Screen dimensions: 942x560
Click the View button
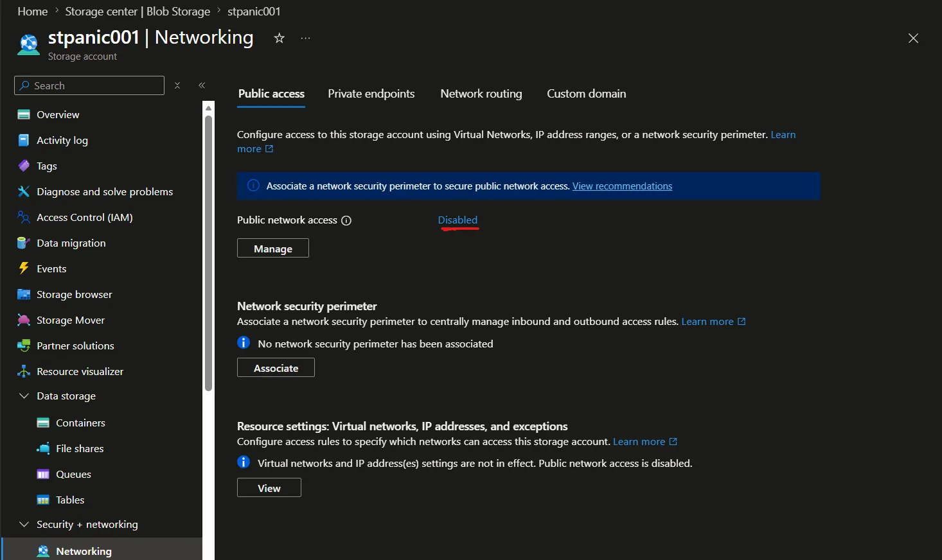[269, 488]
